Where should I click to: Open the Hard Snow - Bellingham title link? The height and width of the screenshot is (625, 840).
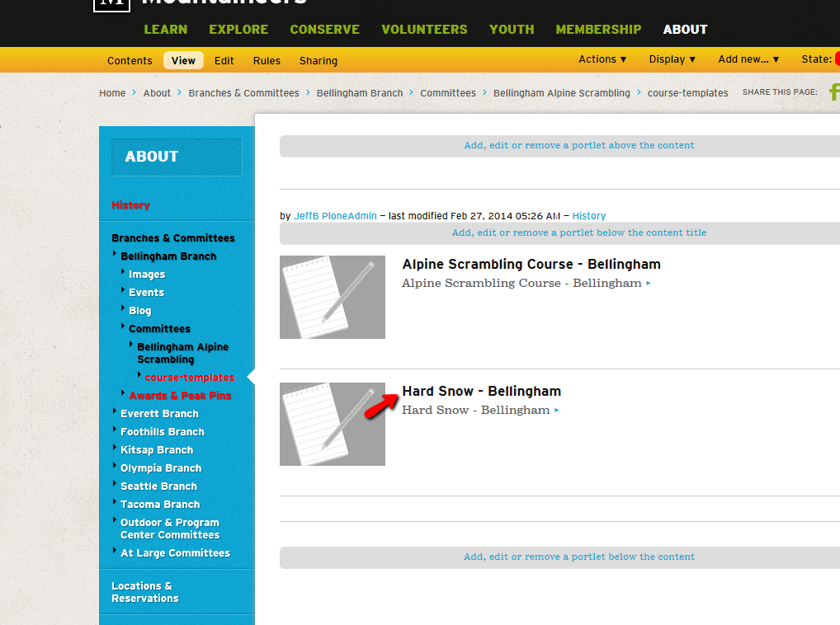pyautogui.click(x=481, y=391)
